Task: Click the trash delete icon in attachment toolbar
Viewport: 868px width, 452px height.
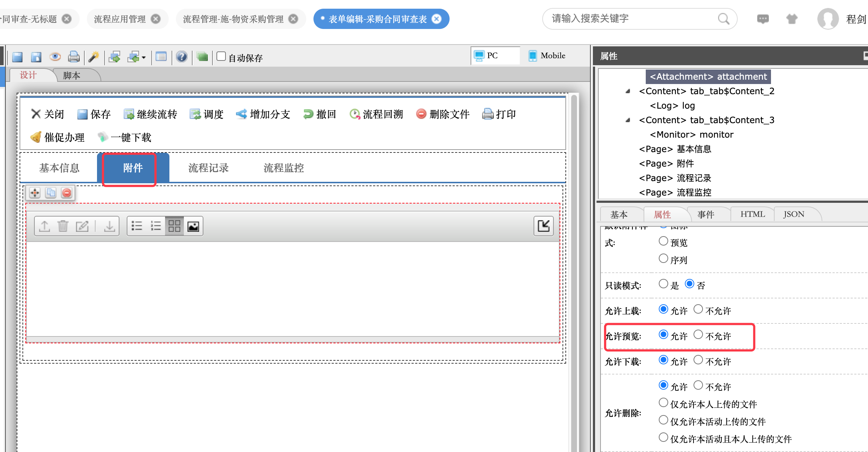Action: click(63, 226)
